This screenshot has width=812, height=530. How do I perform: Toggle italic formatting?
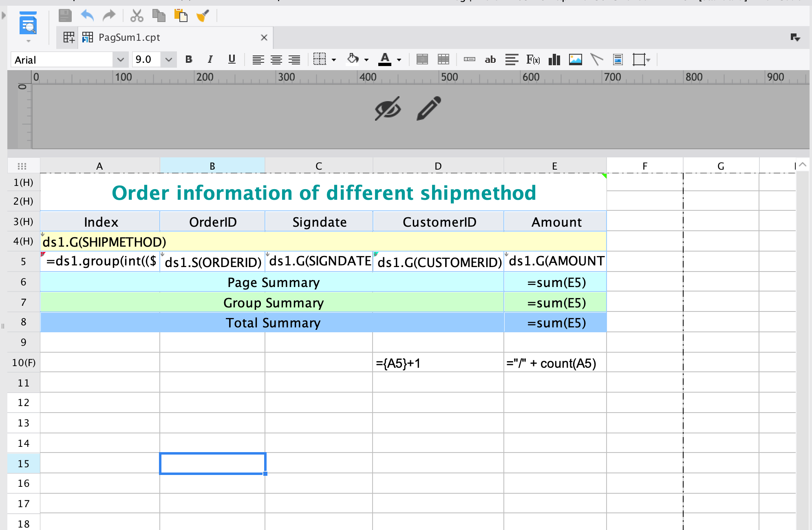click(x=210, y=60)
